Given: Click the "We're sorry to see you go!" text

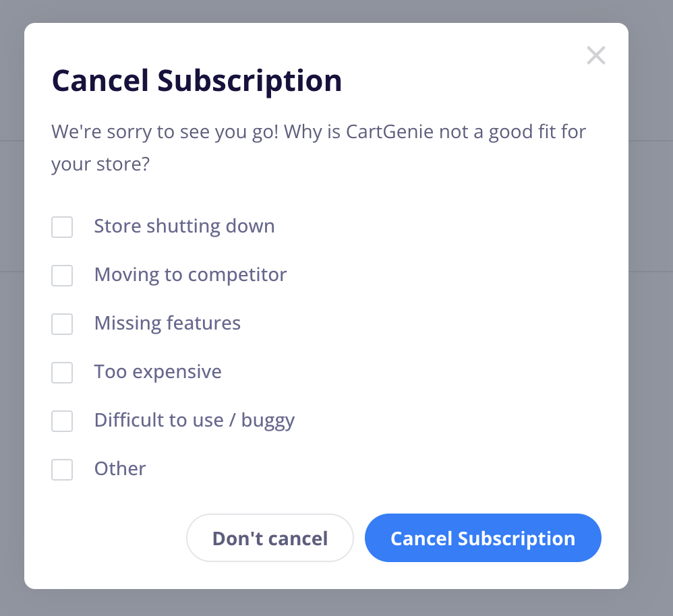Looking at the screenshot, I should 165,131.
